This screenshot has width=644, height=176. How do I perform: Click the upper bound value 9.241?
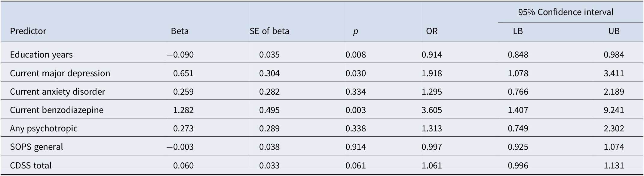click(x=614, y=110)
